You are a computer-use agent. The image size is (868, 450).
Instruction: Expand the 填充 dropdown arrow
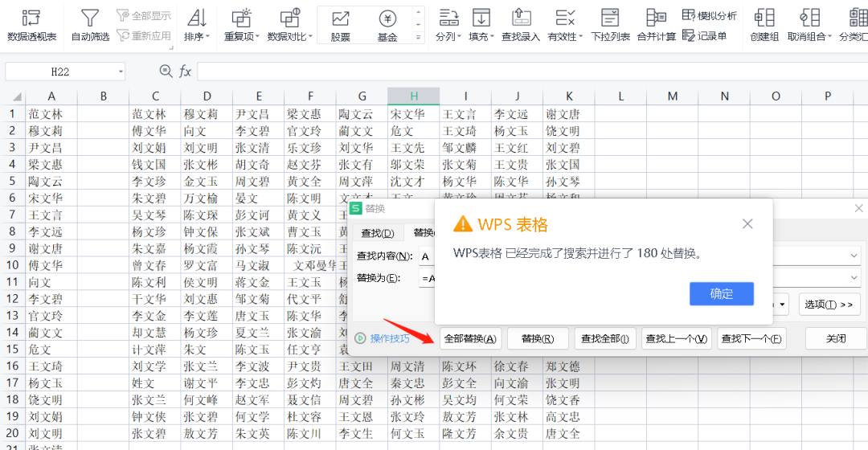pyautogui.click(x=492, y=36)
